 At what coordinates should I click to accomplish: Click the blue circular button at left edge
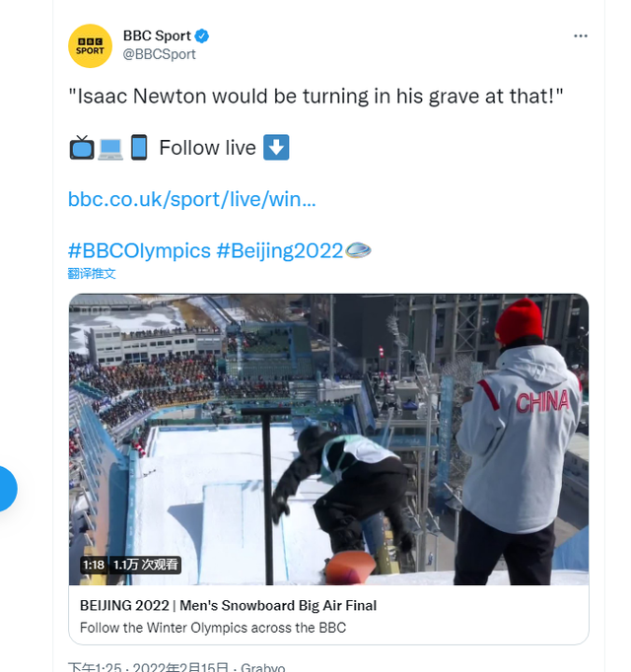(x=5, y=488)
